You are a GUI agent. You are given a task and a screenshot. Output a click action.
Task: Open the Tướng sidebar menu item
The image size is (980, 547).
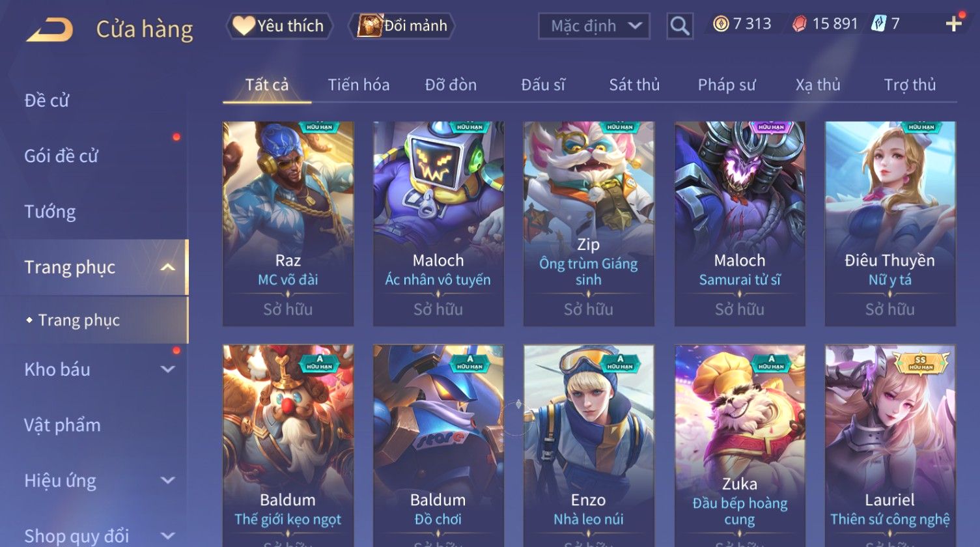click(x=50, y=212)
